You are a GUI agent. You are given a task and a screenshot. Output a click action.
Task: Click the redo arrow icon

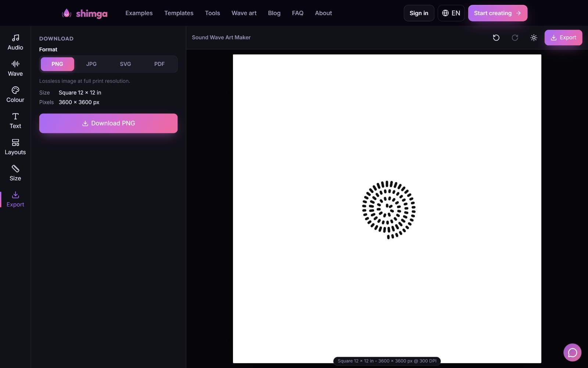pos(515,38)
